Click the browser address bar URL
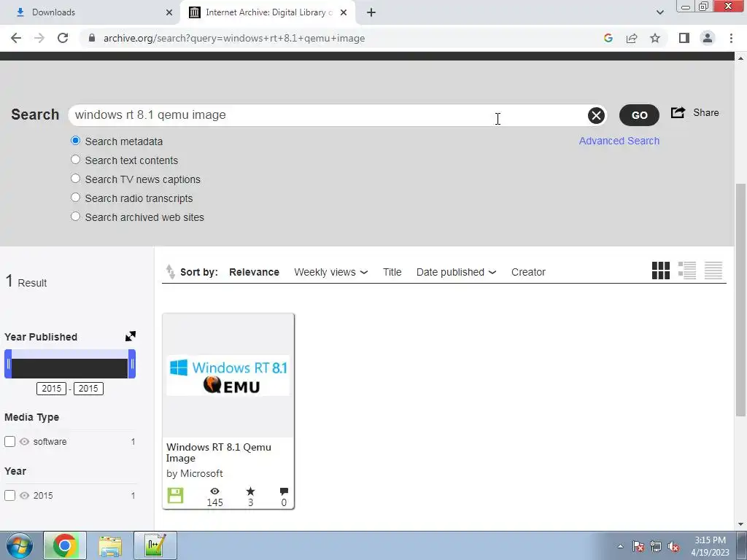 [x=234, y=38]
